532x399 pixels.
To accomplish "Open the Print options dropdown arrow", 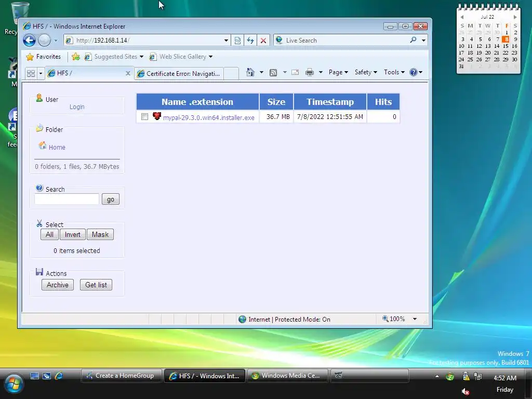I will point(321,72).
